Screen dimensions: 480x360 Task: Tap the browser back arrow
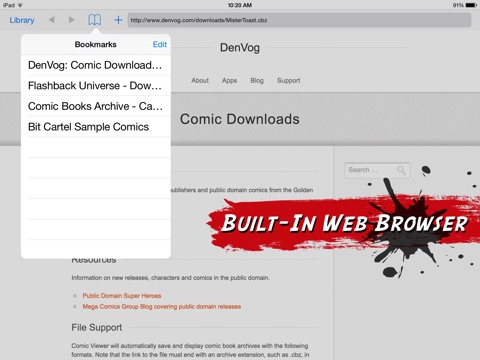pos(51,20)
